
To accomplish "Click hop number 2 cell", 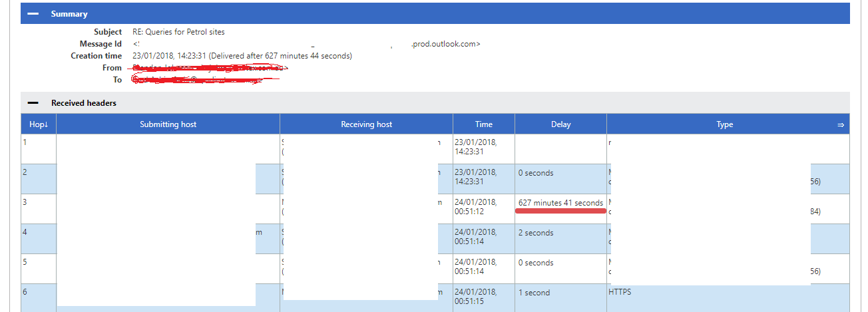I will point(39,179).
